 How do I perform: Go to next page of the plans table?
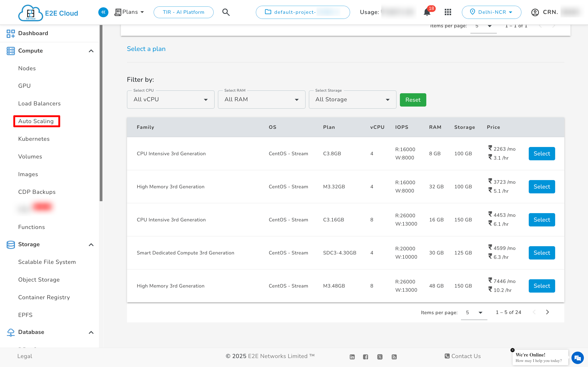548,312
